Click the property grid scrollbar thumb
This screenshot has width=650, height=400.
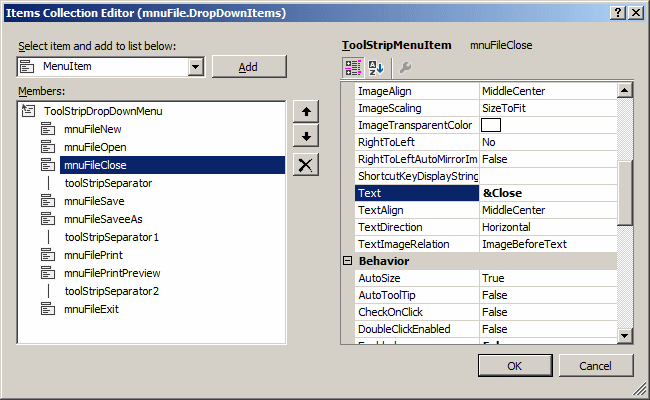tap(624, 193)
